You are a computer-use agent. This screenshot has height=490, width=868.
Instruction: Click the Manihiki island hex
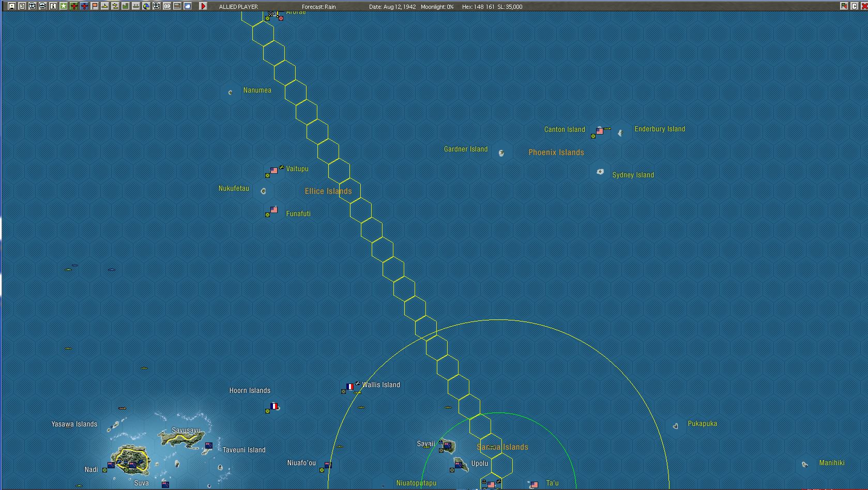point(805,465)
